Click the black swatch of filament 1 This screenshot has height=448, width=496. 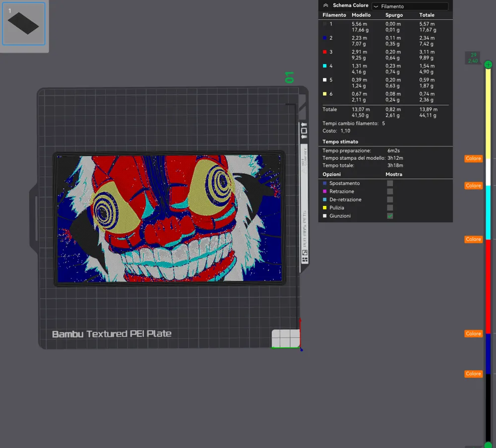pos(324,24)
